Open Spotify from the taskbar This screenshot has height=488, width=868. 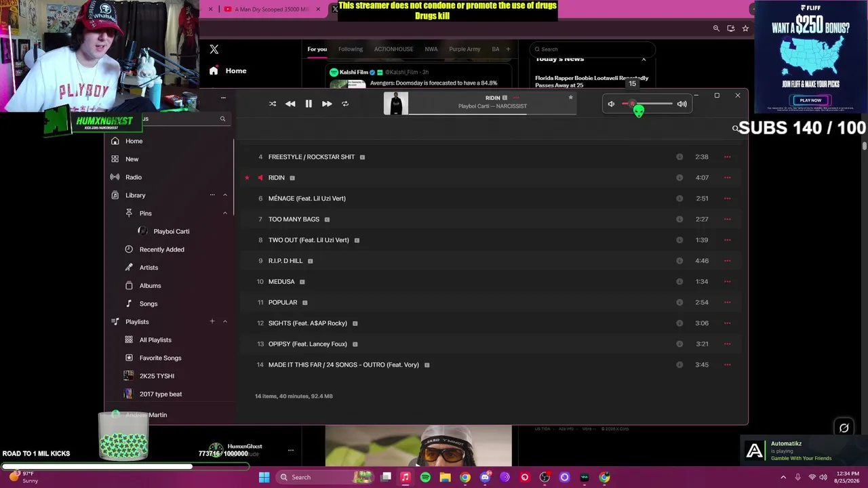pyautogui.click(x=425, y=477)
